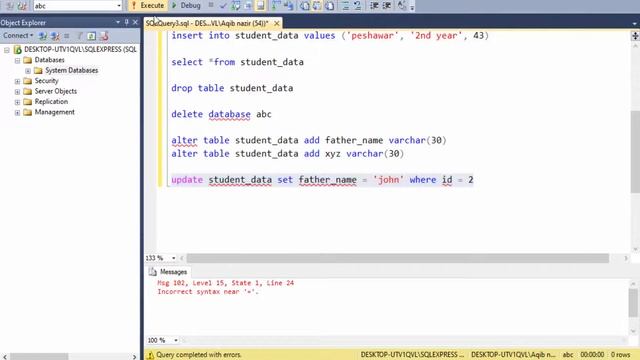Click Specify Values for Template Parameters icon
The height and width of the screenshot is (360, 640).
point(402,6)
